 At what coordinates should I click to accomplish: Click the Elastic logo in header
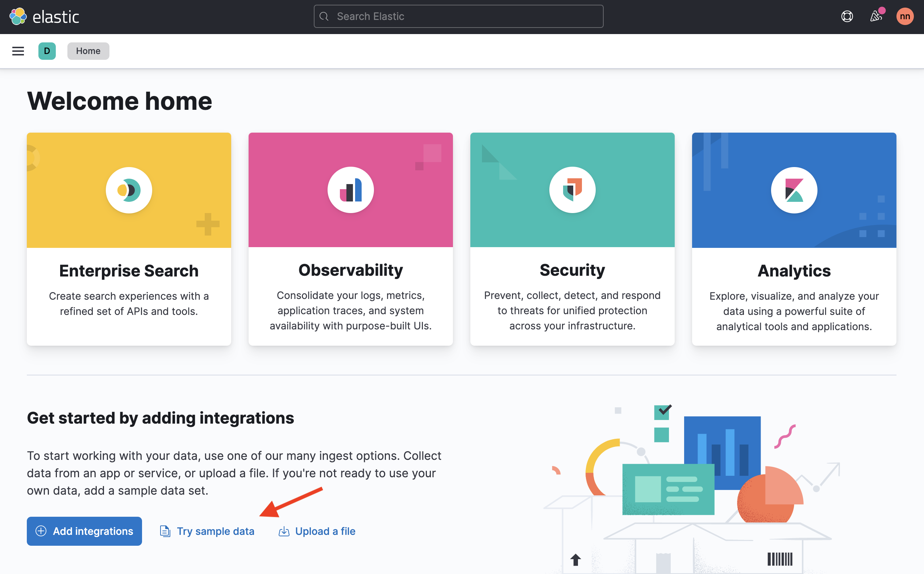tap(18, 16)
